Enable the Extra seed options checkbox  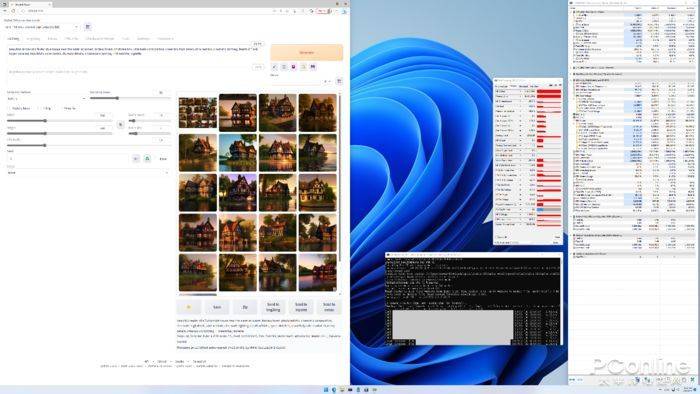[162, 159]
